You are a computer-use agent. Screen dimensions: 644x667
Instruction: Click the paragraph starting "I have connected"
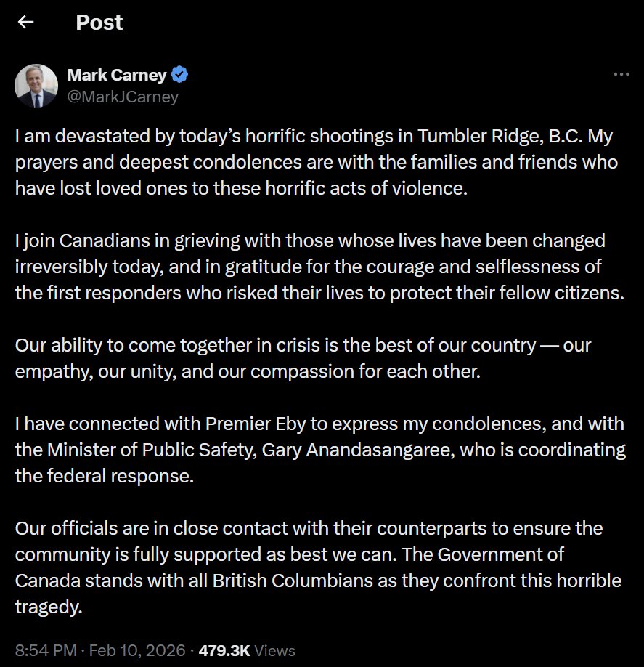pos(319,449)
